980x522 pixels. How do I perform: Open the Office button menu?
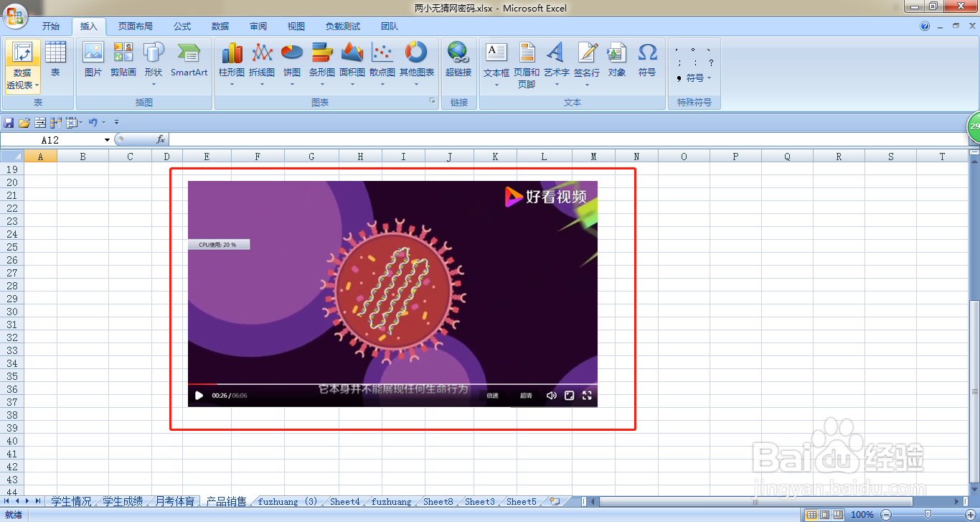(x=14, y=17)
